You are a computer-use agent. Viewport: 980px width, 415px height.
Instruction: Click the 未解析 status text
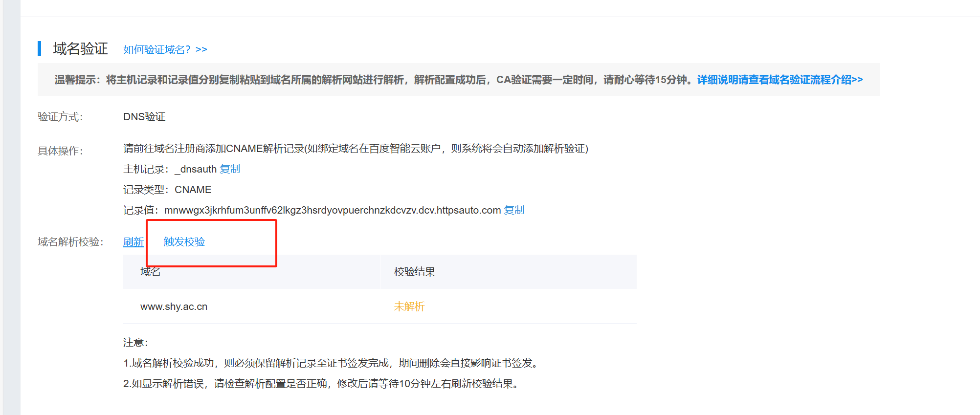click(409, 306)
